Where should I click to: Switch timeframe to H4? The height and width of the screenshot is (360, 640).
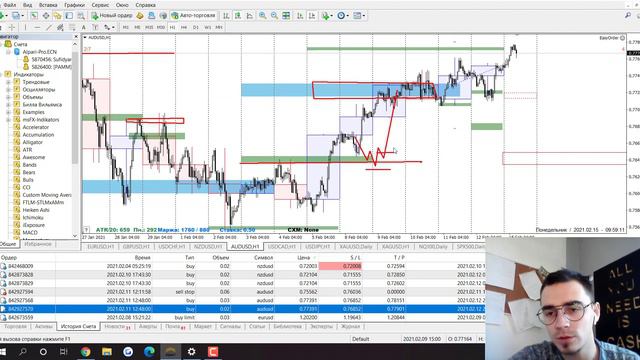click(x=184, y=27)
